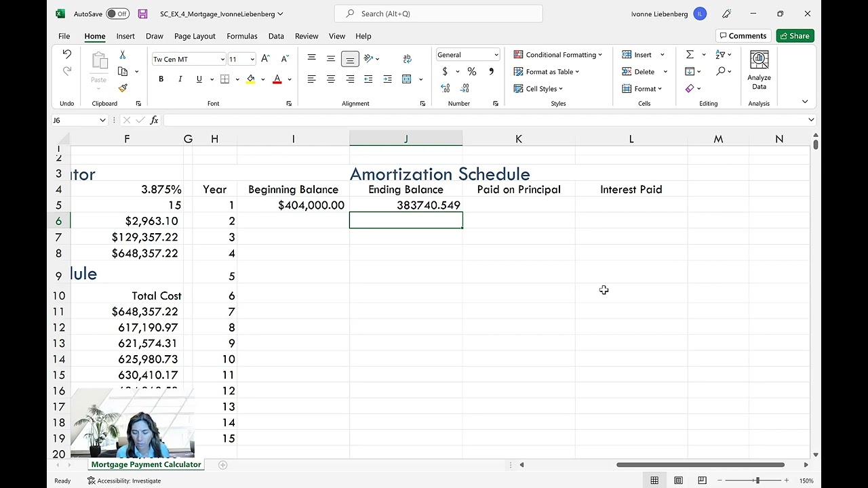
Task: Apply Top Align to the cell
Action: (x=311, y=59)
